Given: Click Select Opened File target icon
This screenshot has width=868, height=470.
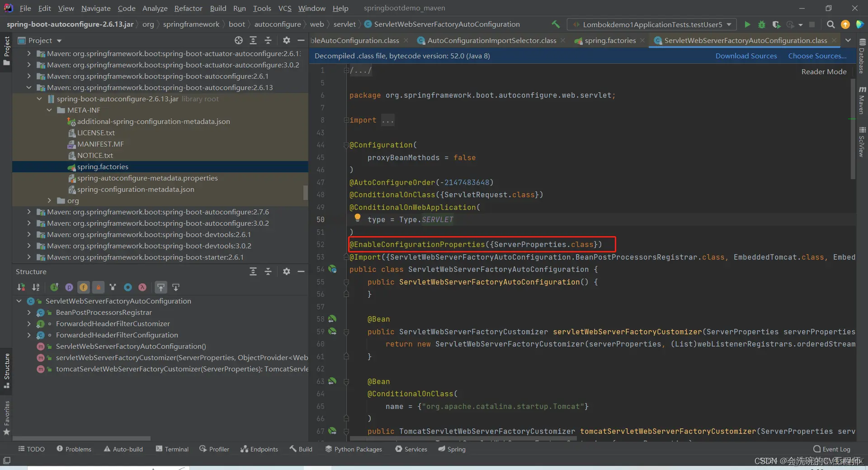Looking at the screenshot, I should click(x=239, y=40).
